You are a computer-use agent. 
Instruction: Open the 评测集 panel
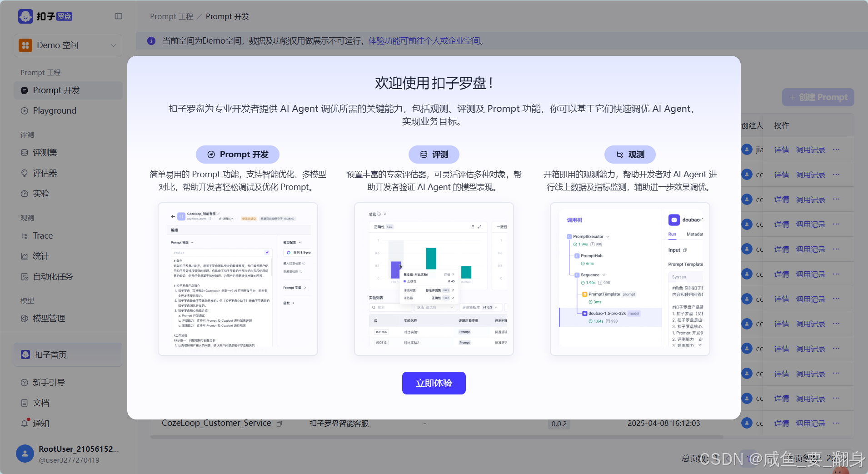[x=45, y=153]
